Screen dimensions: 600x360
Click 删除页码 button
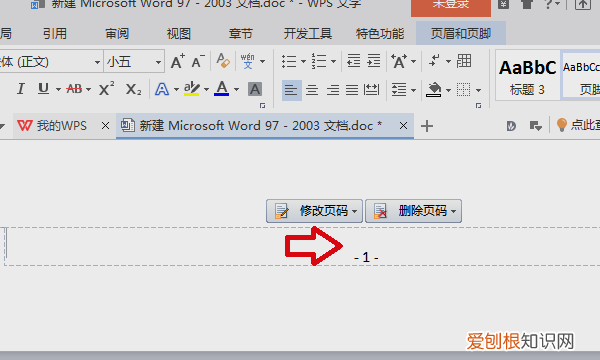click(x=413, y=211)
